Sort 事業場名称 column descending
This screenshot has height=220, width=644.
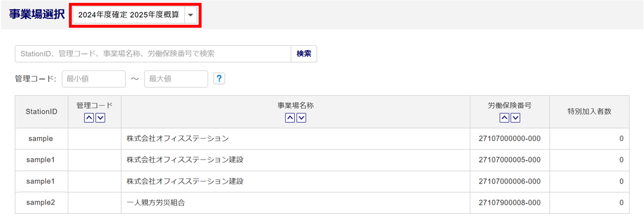click(x=301, y=118)
